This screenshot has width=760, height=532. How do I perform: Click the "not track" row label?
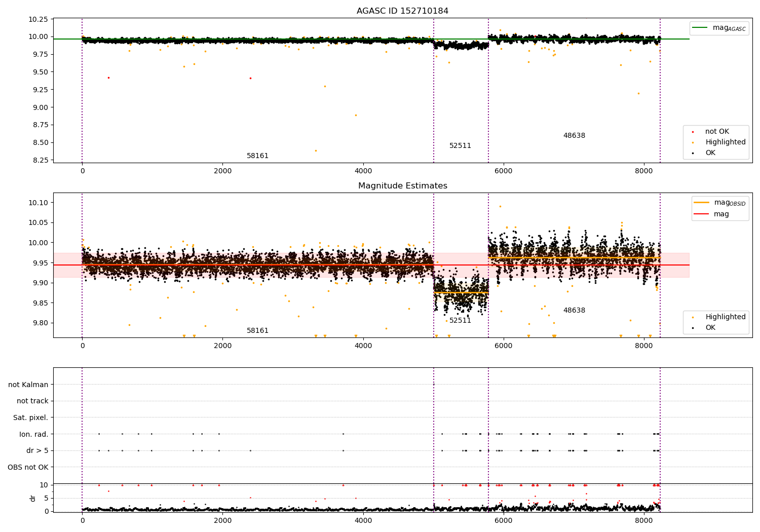pyautogui.click(x=32, y=401)
